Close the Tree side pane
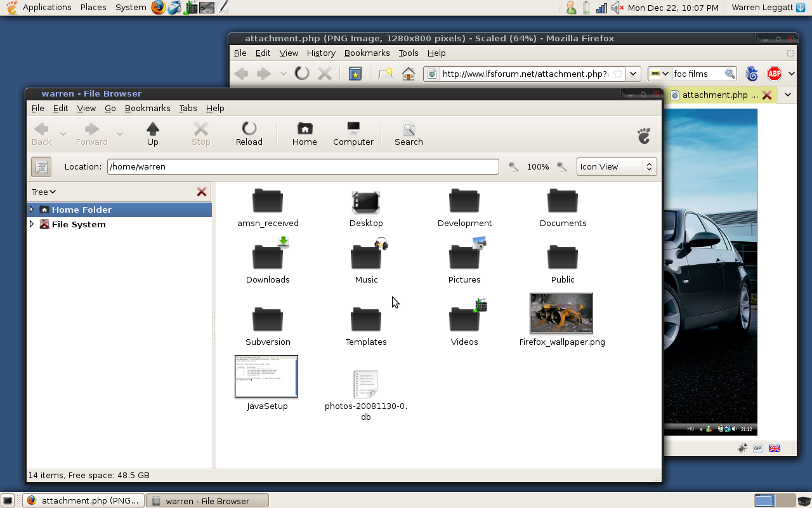The width and height of the screenshot is (812, 508). [202, 192]
